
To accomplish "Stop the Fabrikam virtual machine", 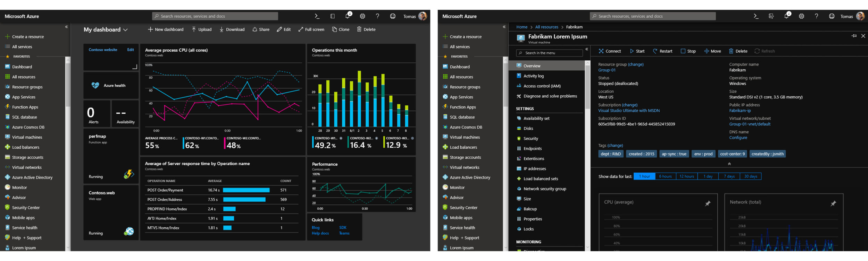I will tap(688, 51).
